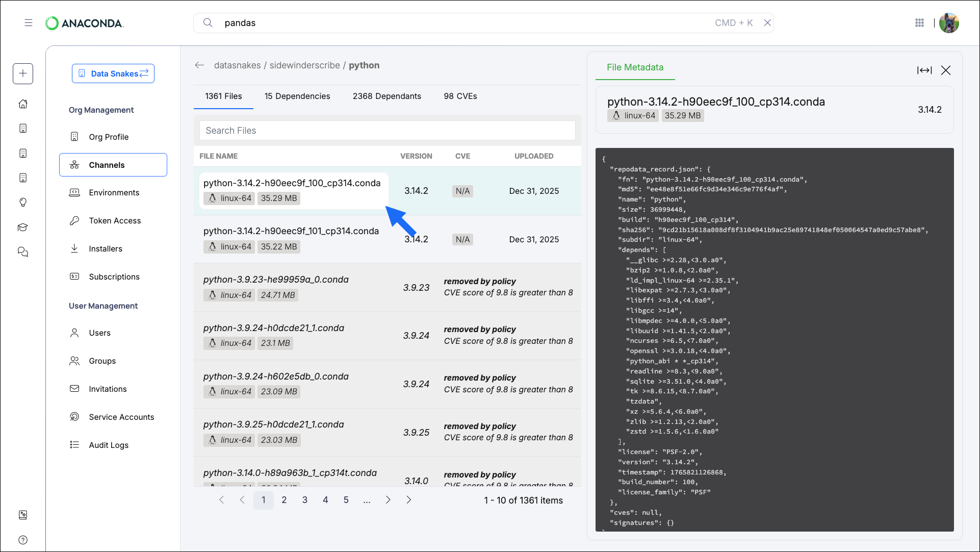This screenshot has width=980, height=552.
Task: Clear the pandas search query with the X
Action: 767,22
